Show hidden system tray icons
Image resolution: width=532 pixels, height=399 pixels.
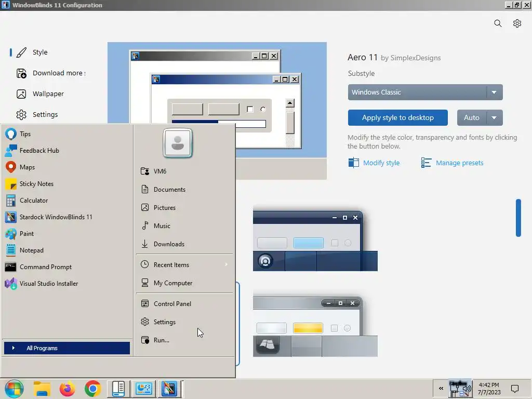pos(441,389)
